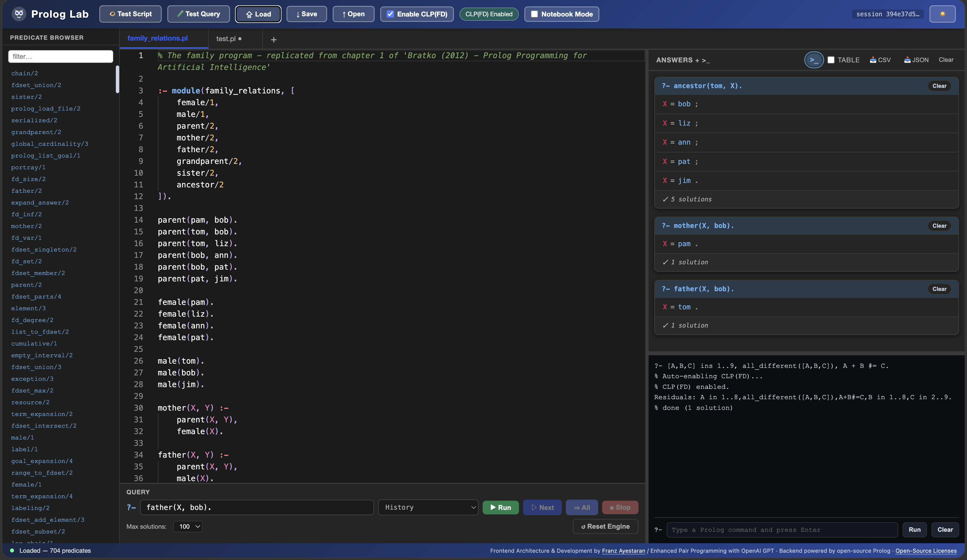Save the current file
Viewport: 967px width, 560px height.
click(306, 14)
